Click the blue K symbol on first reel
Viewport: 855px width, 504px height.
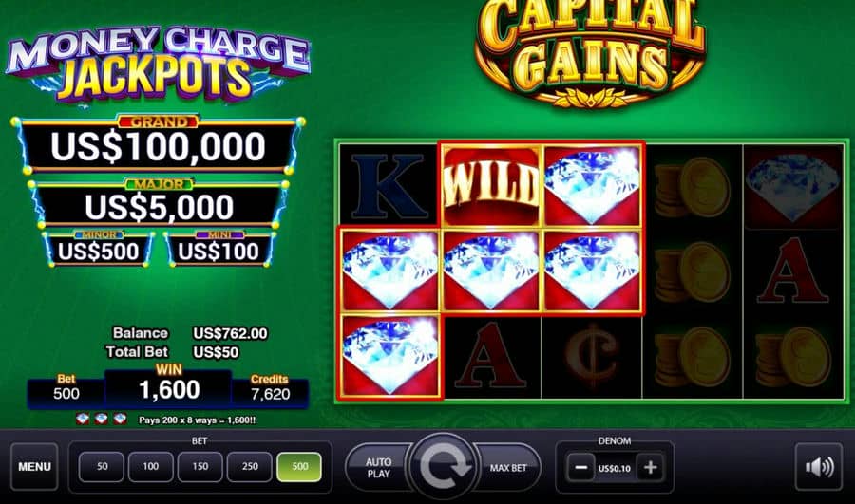(x=389, y=184)
